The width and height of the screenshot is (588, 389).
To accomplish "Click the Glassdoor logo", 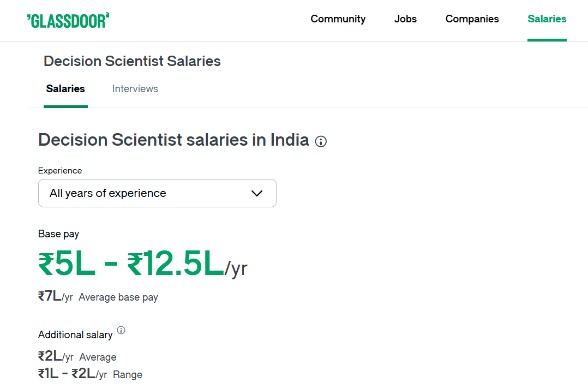I will point(68,20).
